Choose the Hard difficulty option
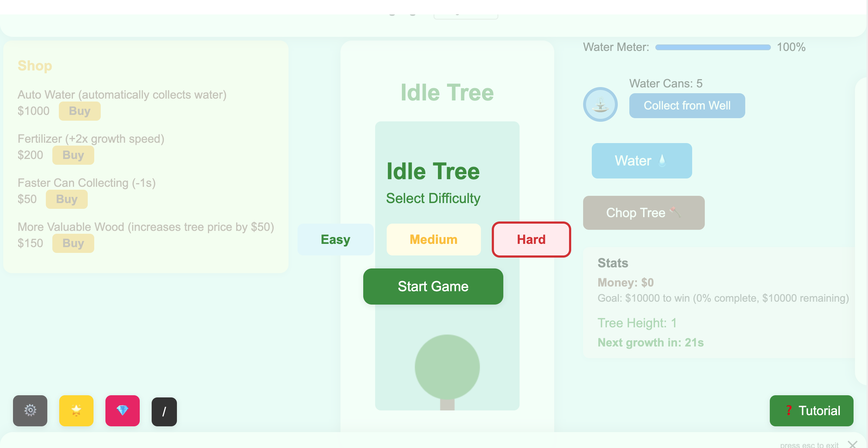The image size is (868, 448). click(531, 240)
